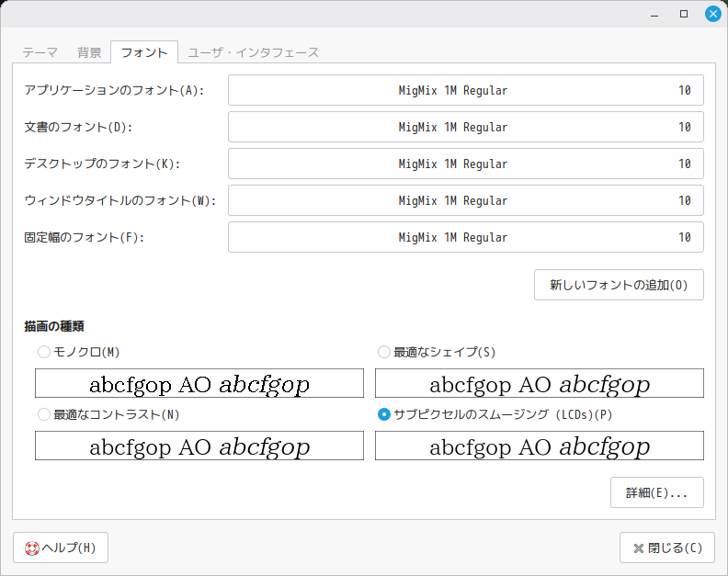This screenshot has height=576, width=728.
Task: Switch to the 背景 tab
Action: 89,52
